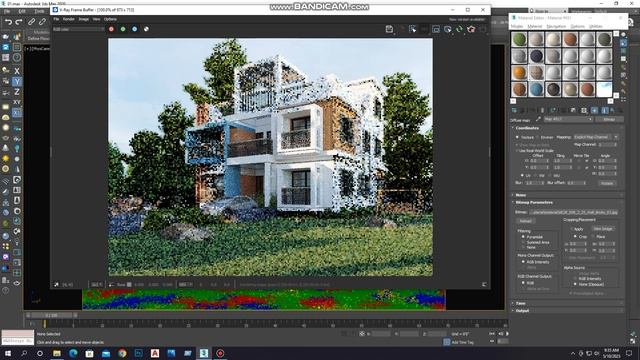
Task: Select the sky blue material sample slot
Action: click(604, 89)
